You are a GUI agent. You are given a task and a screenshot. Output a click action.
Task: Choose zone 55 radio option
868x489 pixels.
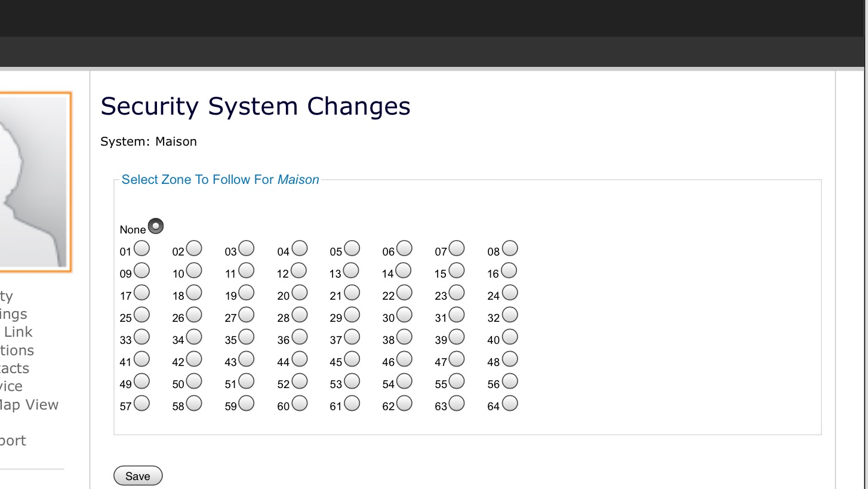(457, 381)
